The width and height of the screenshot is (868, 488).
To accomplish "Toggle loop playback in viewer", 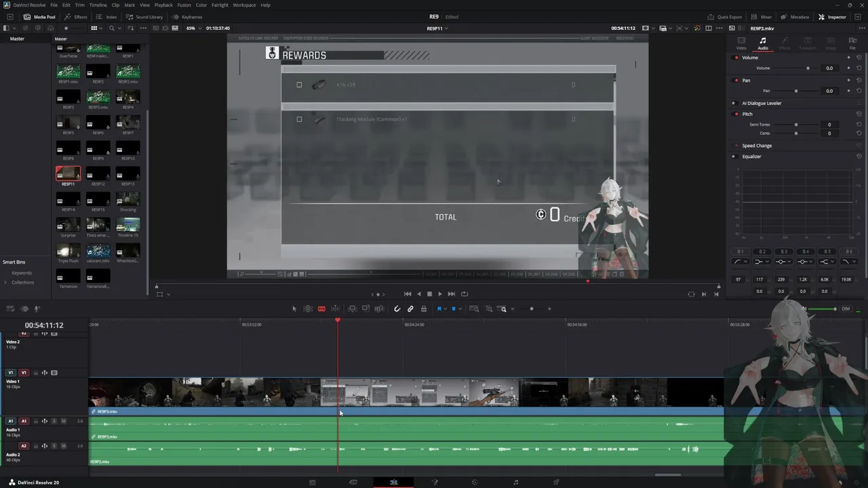I will pos(465,294).
